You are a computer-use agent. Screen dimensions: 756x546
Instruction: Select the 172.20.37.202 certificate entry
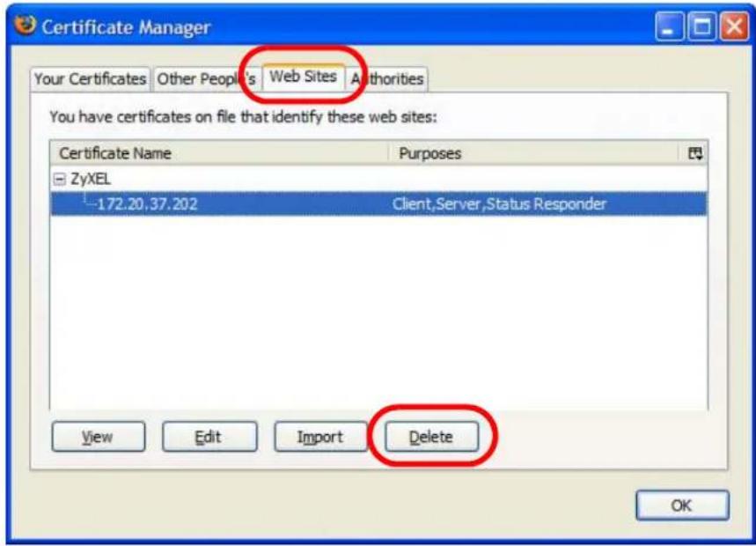point(378,203)
